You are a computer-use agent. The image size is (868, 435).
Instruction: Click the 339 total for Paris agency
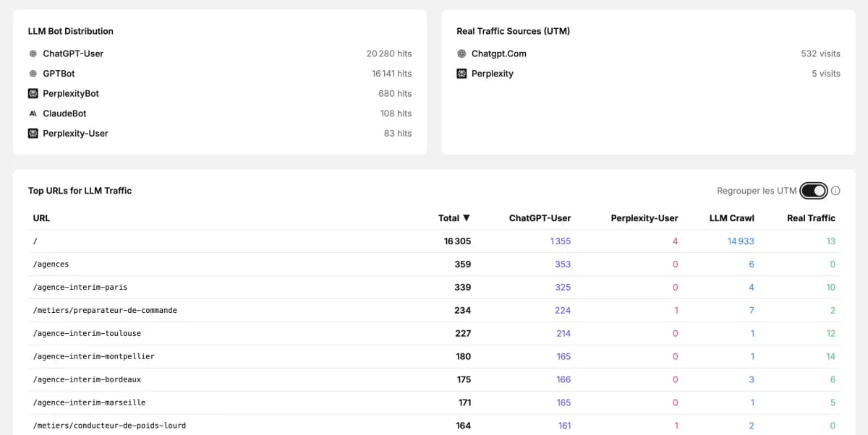[463, 288]
